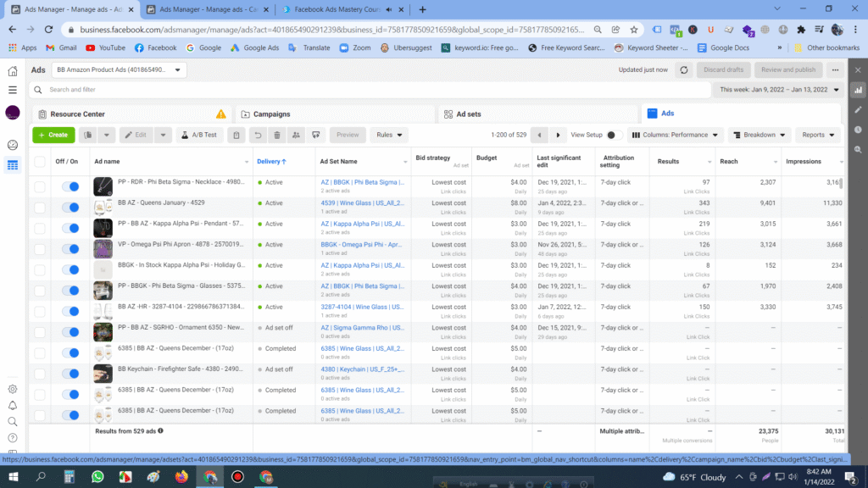The width and height of the screenshot is (868, 488).
Task: Toggle the View Setup switch
Action: (x=614, y=135)
